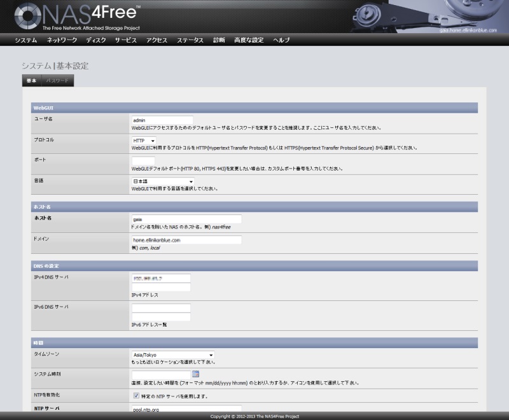Open the システム menu
Image resolution: width=509 pixels, height=420 pixels.
point(26,40)
